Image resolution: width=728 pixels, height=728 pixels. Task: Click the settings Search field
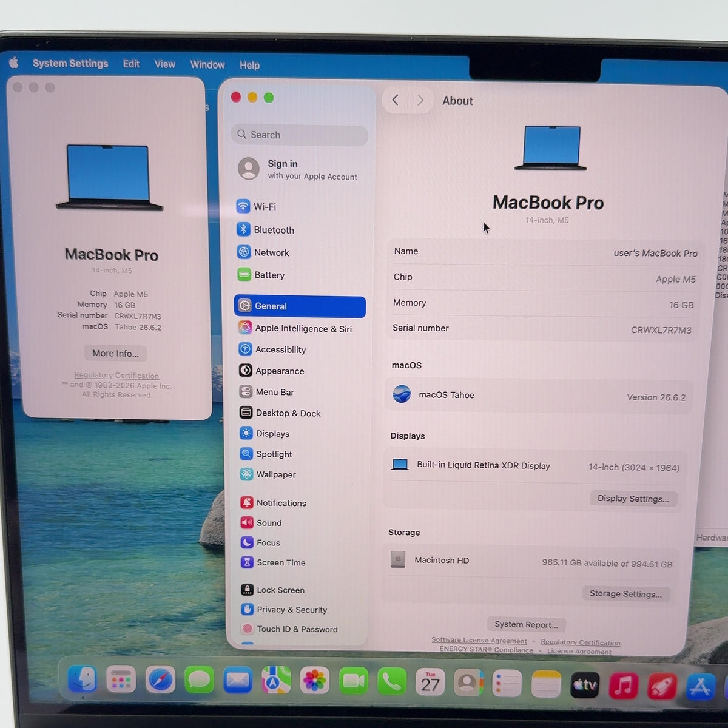point(300,135)
